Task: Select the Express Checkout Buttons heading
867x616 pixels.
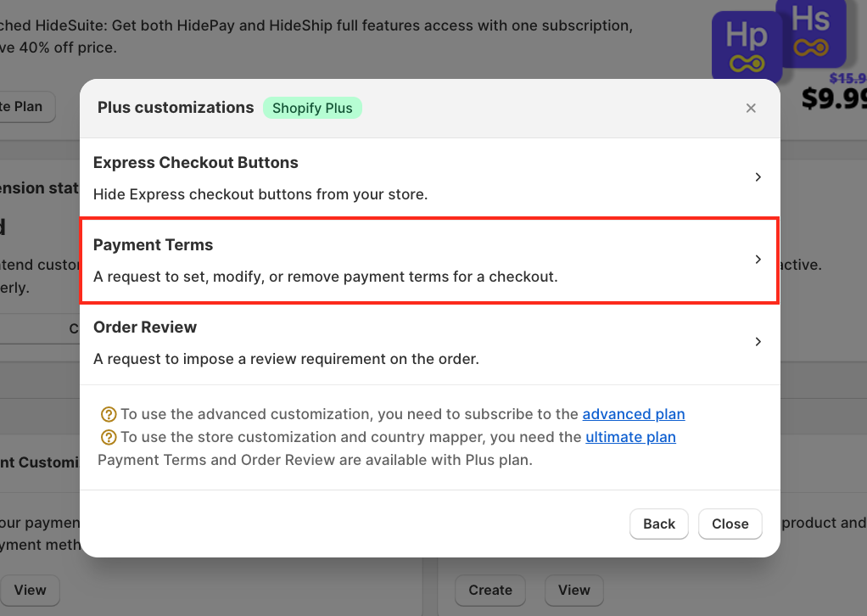Action: pos(196,163)
